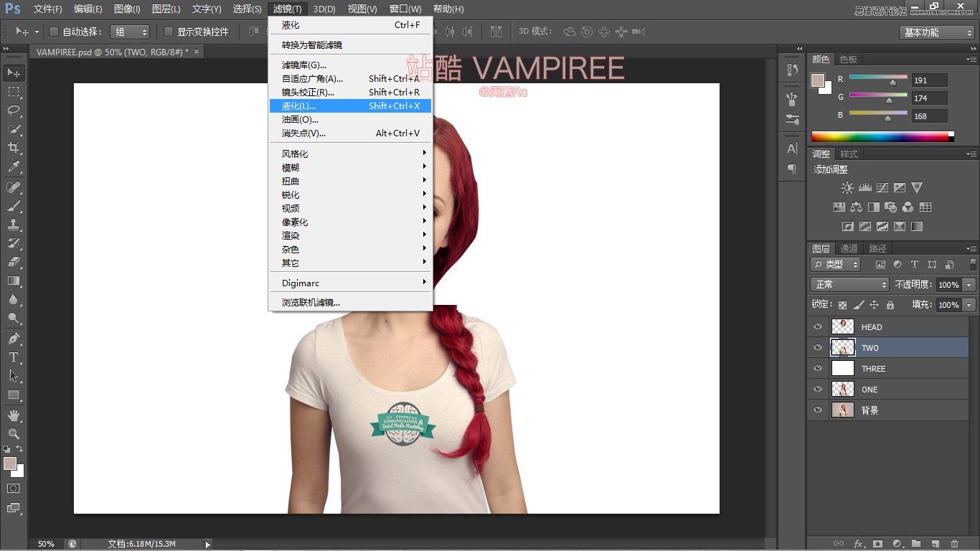Add a layer mask icon

(877, 544)
